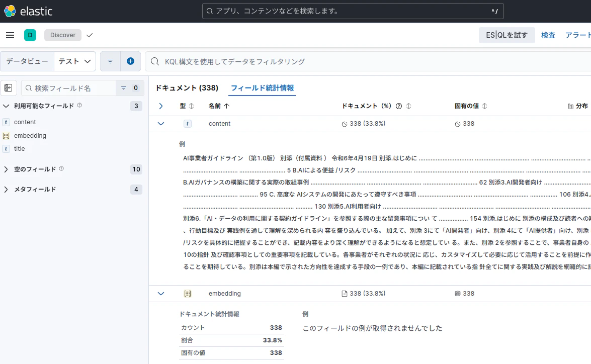
Task: Collapse the content row details
Action: coord(161,124)
